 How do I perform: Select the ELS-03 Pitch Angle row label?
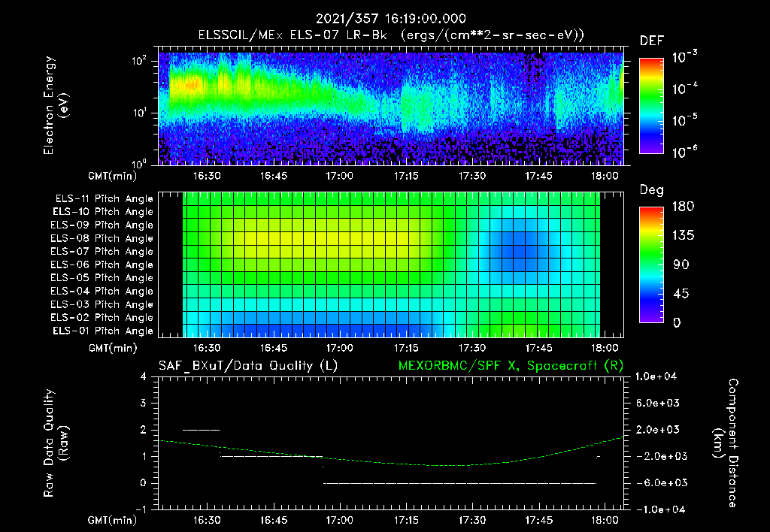point(102,305)
